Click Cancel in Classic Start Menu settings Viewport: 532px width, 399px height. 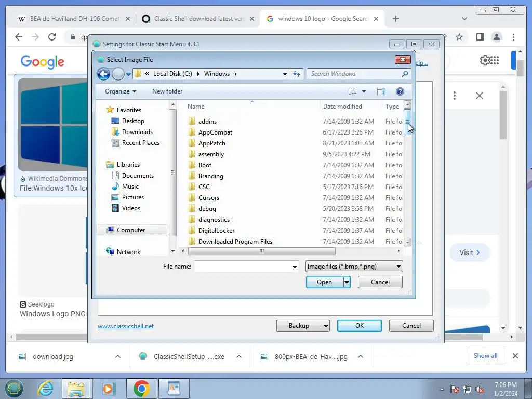click(411, 326)
